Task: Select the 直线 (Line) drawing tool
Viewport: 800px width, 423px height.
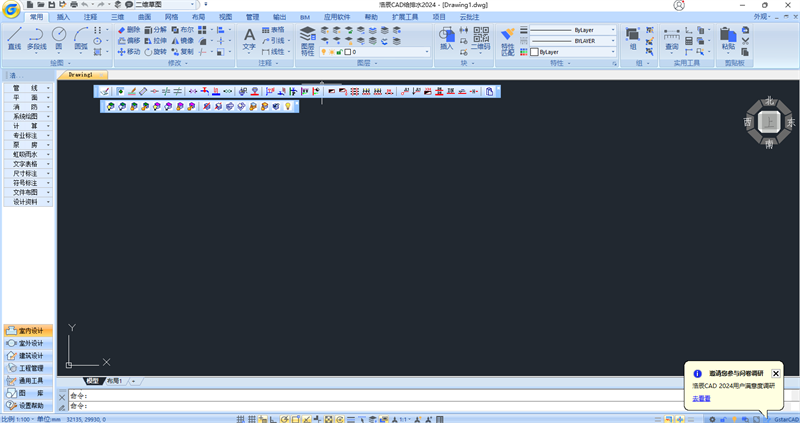Action: click(14, 39)
